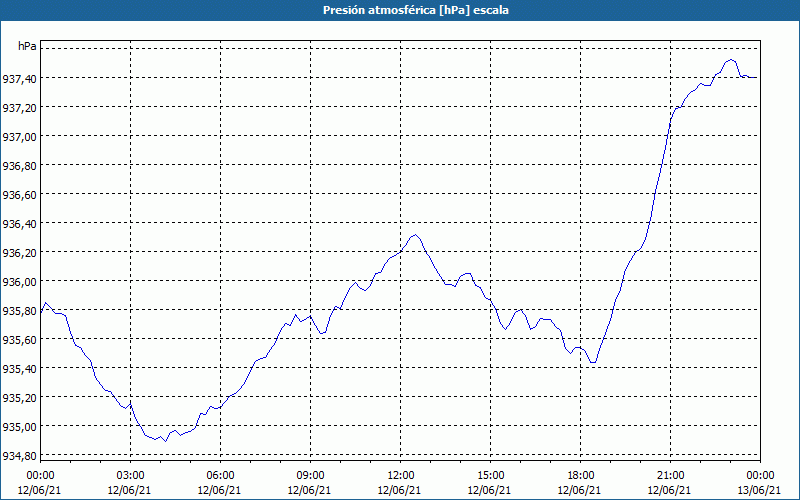Click the pressure curve minimum near 04:00
The image size is (800, 500).
[x=165, y=441]
